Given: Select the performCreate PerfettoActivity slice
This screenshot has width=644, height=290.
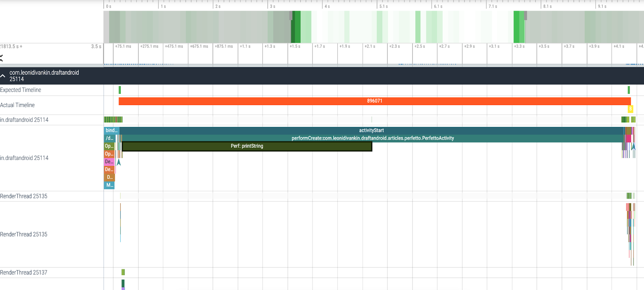Looking at the screenshot, I should coord(372,138).
